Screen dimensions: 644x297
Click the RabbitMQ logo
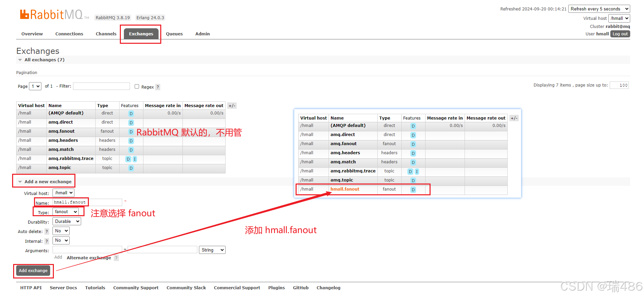click(x=54, y=14)
